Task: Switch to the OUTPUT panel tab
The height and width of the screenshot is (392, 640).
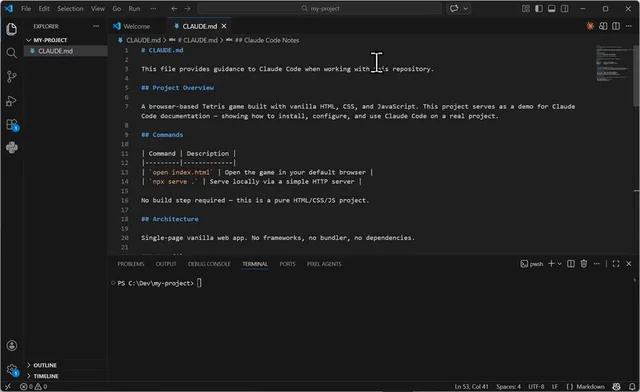Action: tap(166, 264)
